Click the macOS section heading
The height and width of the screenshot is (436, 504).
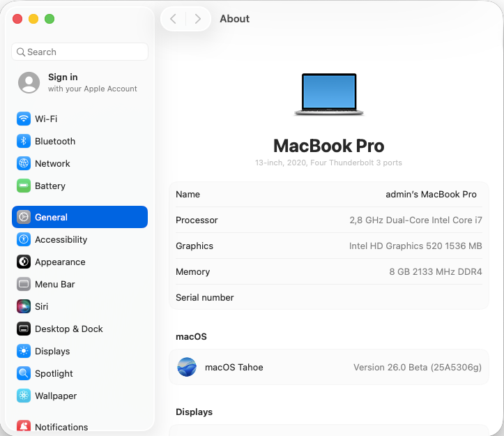pos(191,336)
